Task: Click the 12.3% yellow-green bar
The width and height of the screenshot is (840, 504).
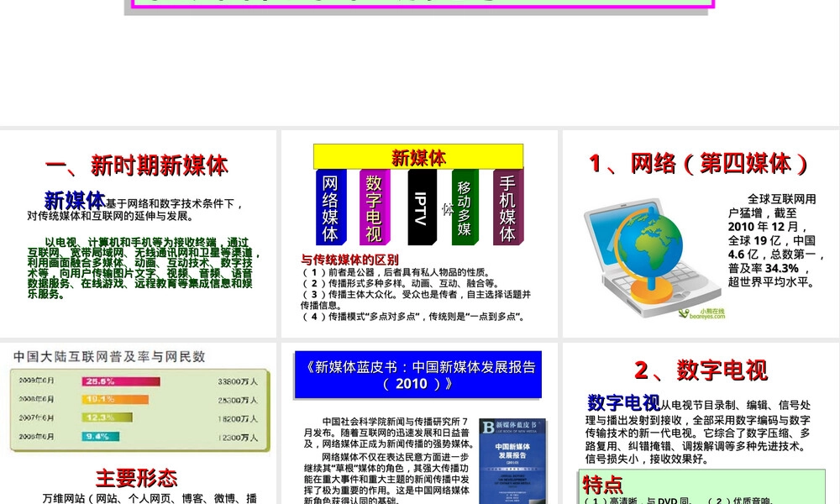Action: [x=107, y=417]
